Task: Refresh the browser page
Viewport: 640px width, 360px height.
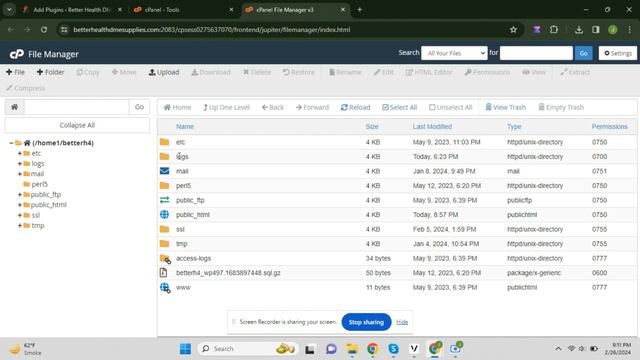Action: tap(44, 29)
